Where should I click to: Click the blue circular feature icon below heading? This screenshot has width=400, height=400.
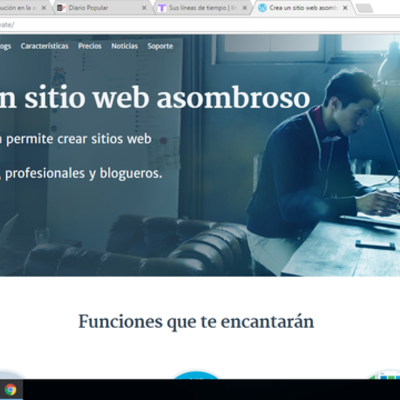click(196, 375)
